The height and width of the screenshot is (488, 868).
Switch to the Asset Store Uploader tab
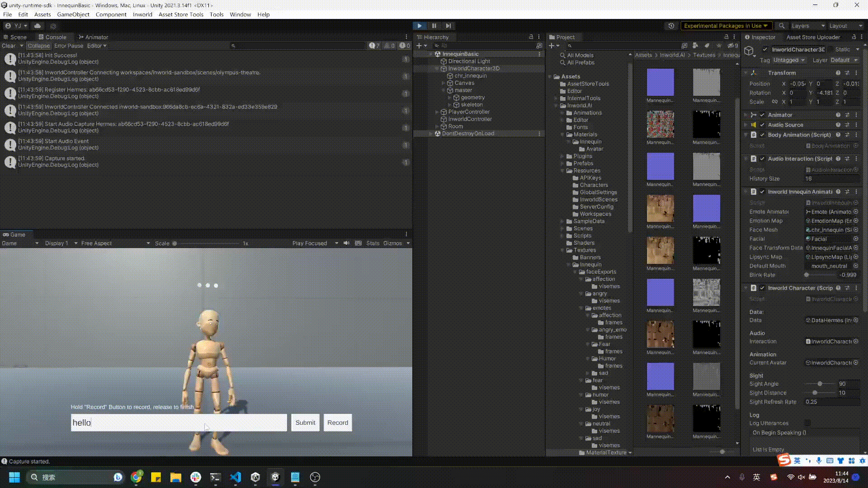click(x=813, y=37)
